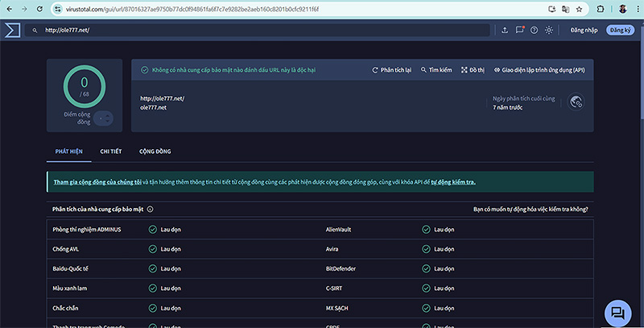Click 'Bạn có muốn tự động hóa việc kiểm tra không?'
The height and width of the screenshot is (328, 644).
coord(530,210)
